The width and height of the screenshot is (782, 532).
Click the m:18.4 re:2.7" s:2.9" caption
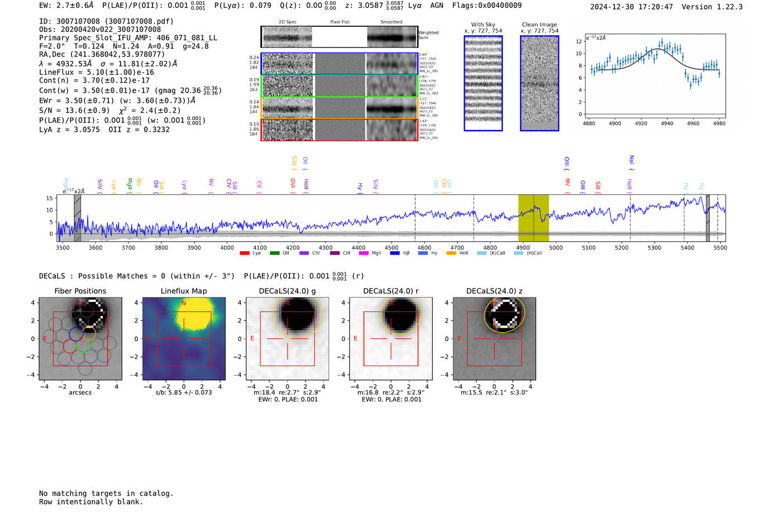tap(287, 392)
